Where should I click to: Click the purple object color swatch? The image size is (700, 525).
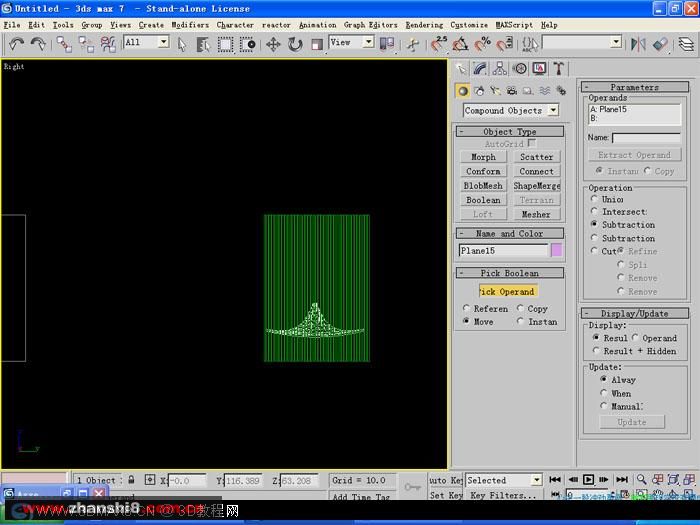click(557, 250)
